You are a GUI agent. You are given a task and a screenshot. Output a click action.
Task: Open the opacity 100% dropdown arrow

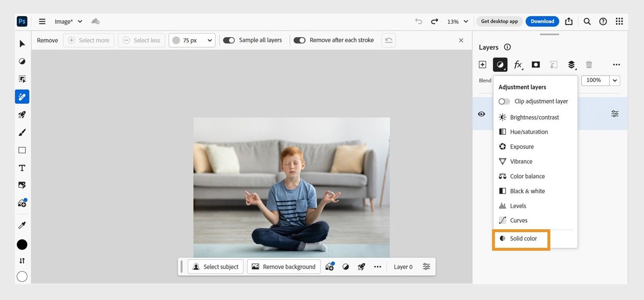615,81
